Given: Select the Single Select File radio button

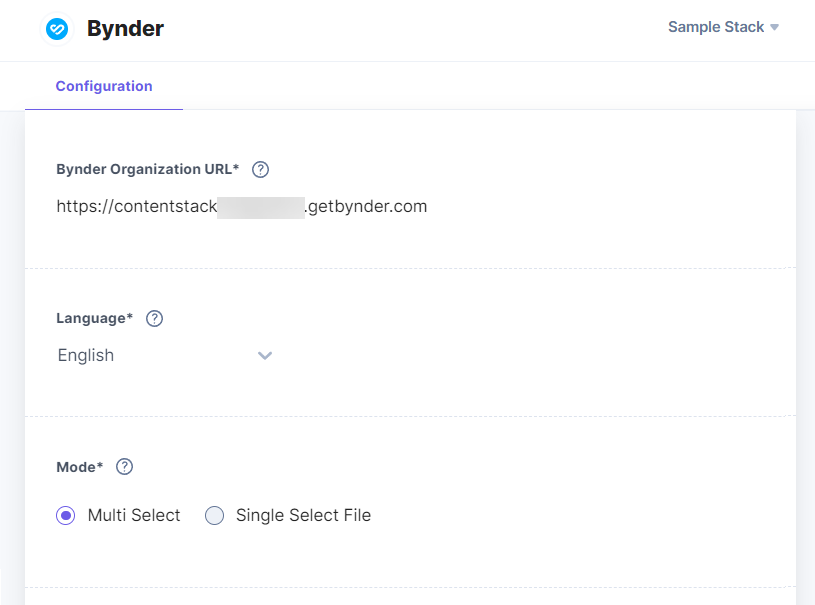Looking at the screenshot, I should (214, 515).
